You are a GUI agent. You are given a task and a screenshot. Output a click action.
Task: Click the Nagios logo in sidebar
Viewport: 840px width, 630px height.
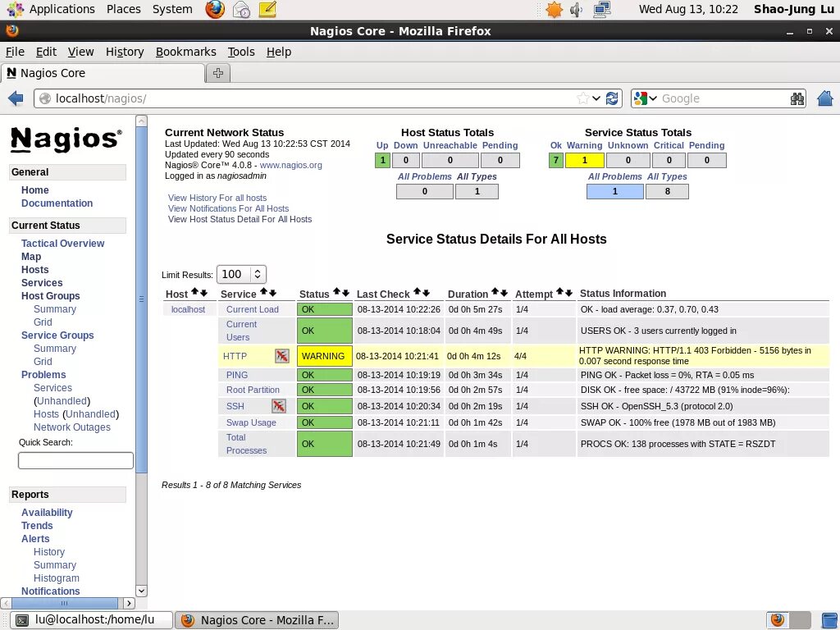tap(66, 139)
